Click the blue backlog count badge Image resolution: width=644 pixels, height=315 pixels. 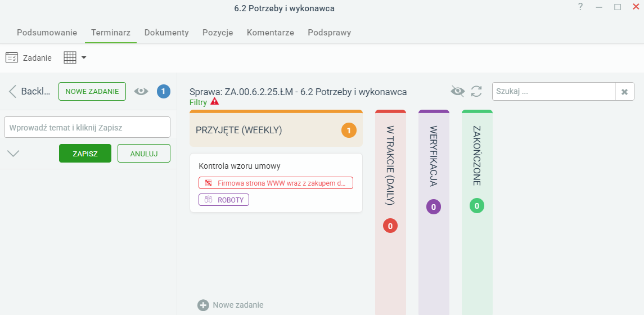click(164, 92)
